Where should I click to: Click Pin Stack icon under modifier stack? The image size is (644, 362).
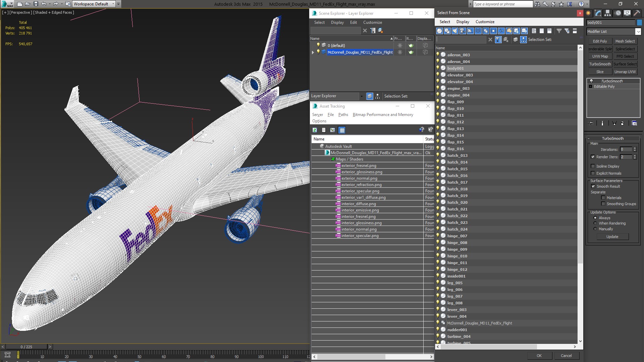pyautogui.click(x=591, y=123)
